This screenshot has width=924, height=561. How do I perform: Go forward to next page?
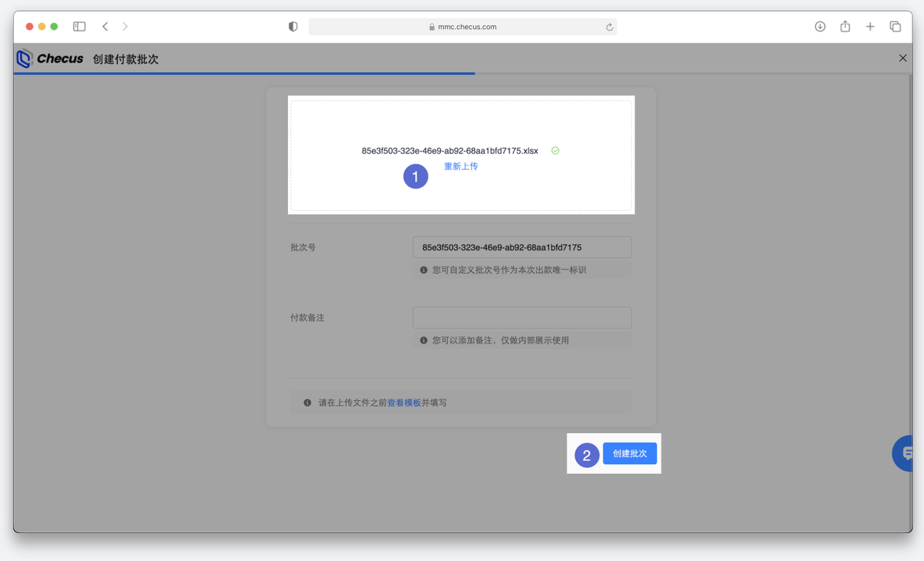point(125,27)
